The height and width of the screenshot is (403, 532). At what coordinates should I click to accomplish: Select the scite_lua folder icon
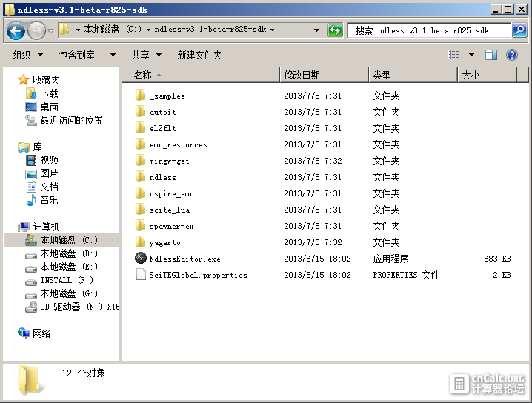[140, 209]
